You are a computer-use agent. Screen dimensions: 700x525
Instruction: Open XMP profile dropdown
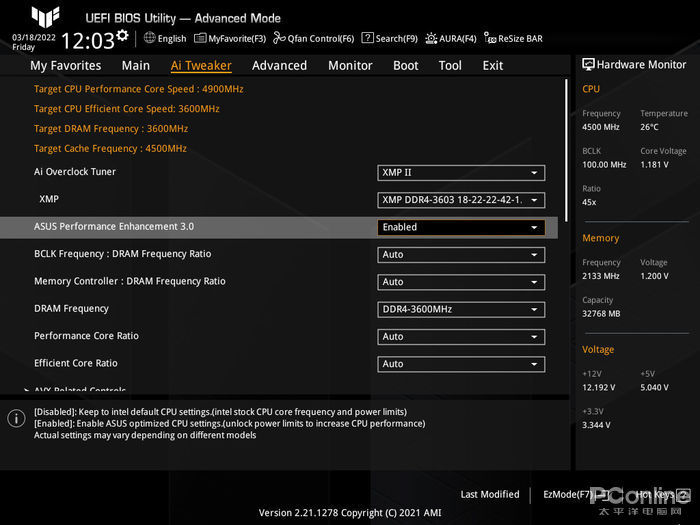[x=460, y=200]
